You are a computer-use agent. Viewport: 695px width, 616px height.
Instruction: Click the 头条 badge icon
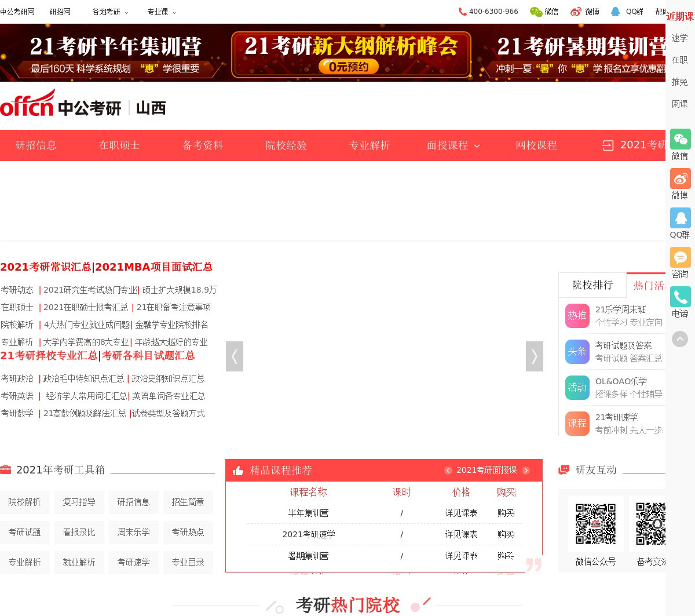point(577,352)
